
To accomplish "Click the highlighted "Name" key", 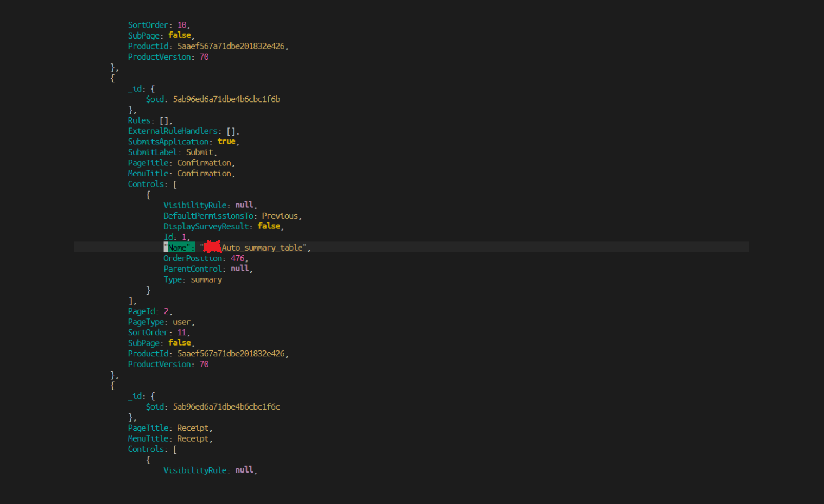I will coord(179,247).
